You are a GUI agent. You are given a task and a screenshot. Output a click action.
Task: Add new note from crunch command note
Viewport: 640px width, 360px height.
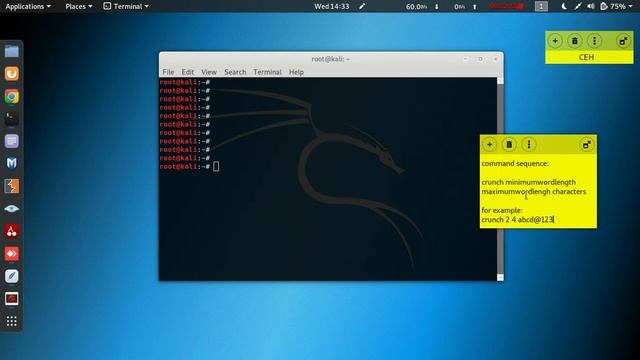[x=489, y=144]
